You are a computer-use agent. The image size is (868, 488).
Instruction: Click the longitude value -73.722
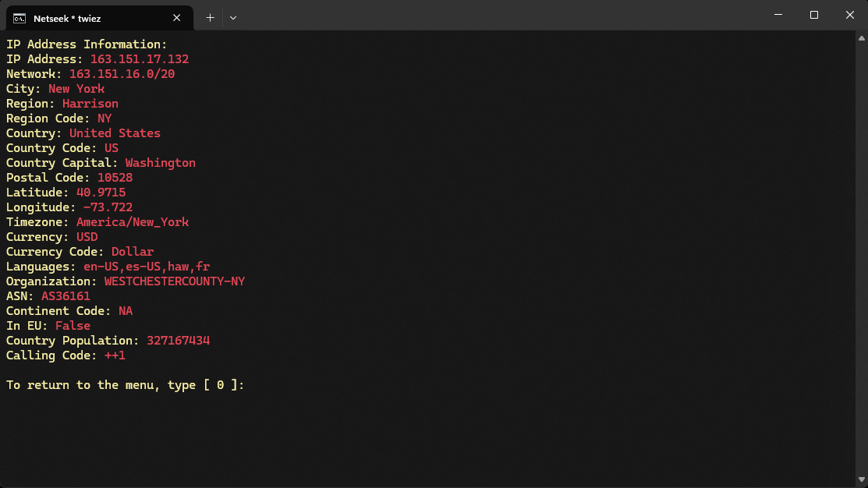(108, 207)
